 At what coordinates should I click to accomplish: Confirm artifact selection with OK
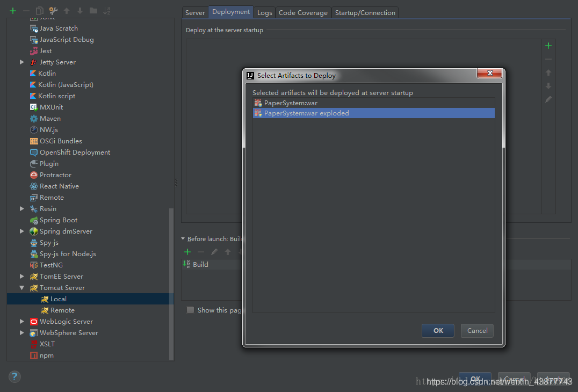(x=438, y=331)
